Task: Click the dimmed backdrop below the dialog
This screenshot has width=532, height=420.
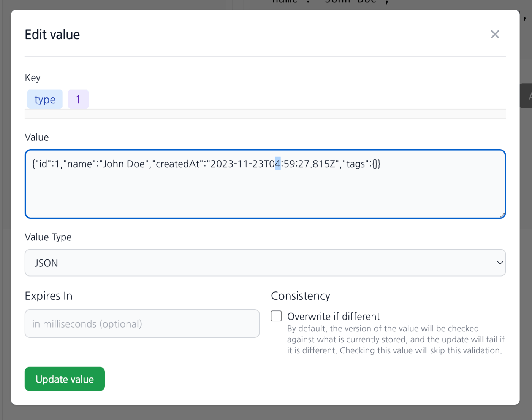Action: [266, 413]
